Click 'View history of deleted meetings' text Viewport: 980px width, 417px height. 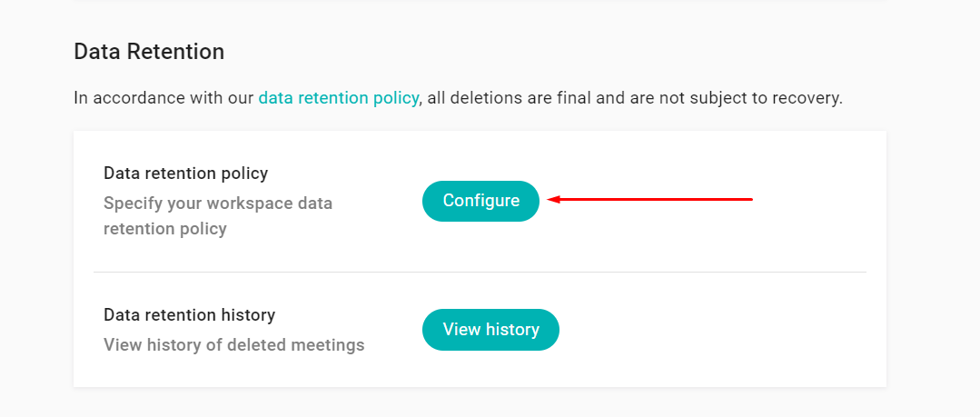click(x=233, y=345)
